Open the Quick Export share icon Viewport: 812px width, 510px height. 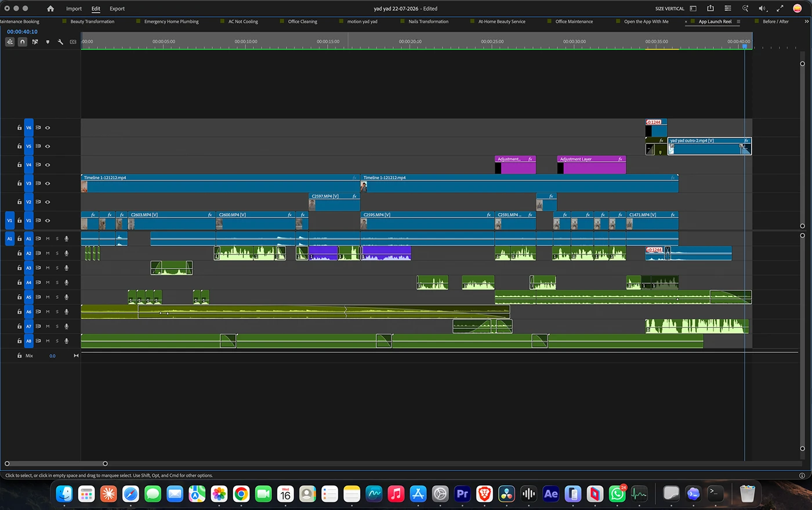710,8
